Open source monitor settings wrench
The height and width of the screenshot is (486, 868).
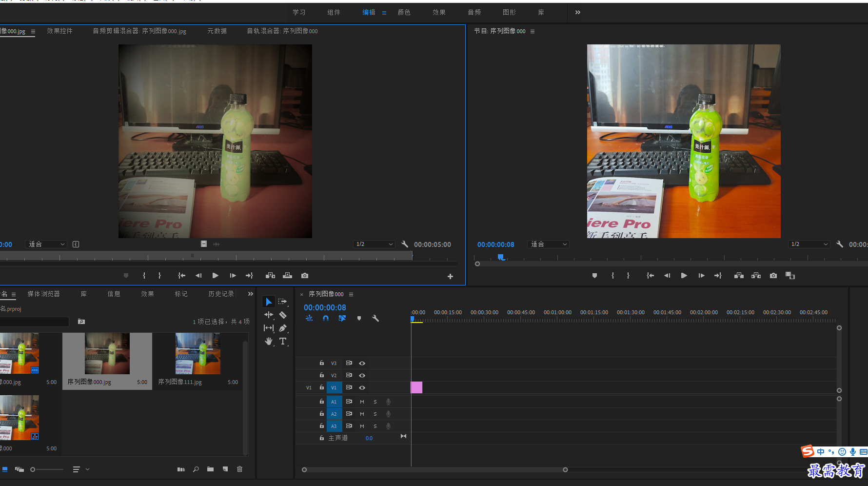(x=405, y=244)
